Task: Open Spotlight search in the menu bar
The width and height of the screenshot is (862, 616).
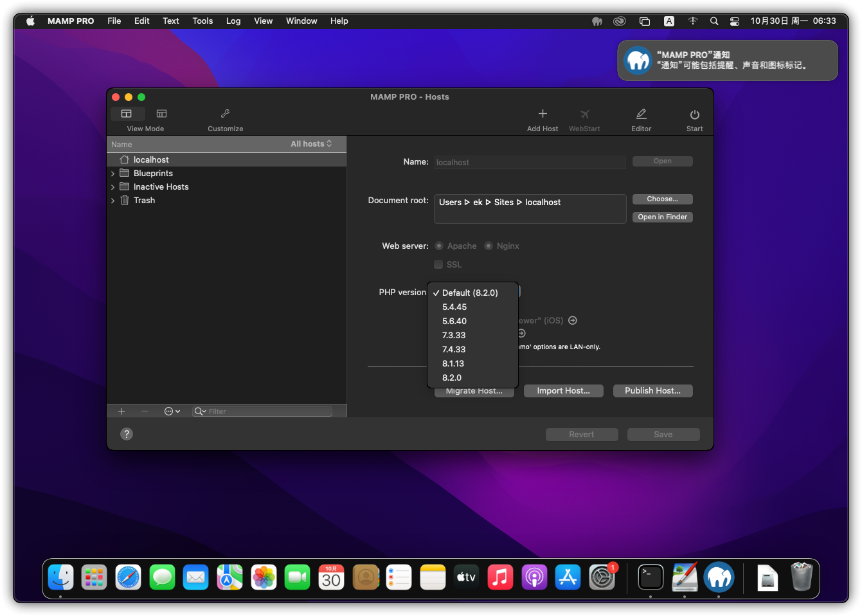Action: 714,21
